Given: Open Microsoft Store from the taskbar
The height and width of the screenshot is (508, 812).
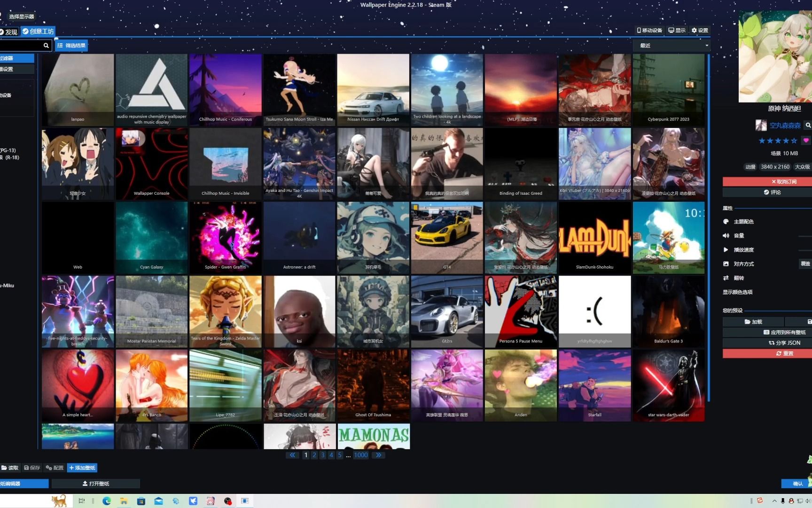Looking at the screenshot, I should click(x=141, y=501).
